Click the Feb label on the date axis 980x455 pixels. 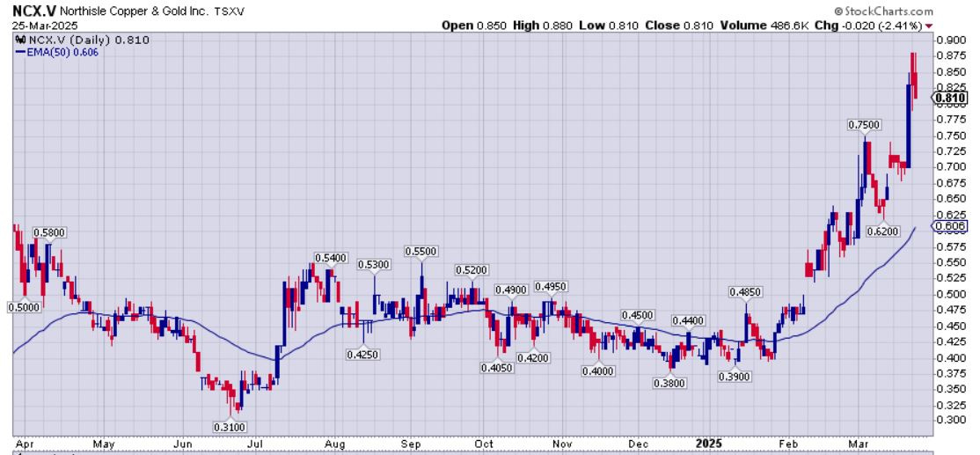click(790, 444)
